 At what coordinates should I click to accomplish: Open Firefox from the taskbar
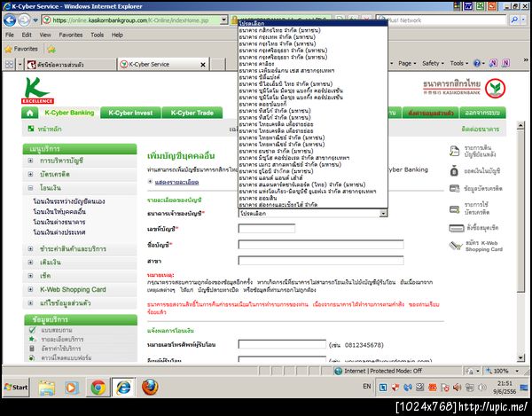150,388
